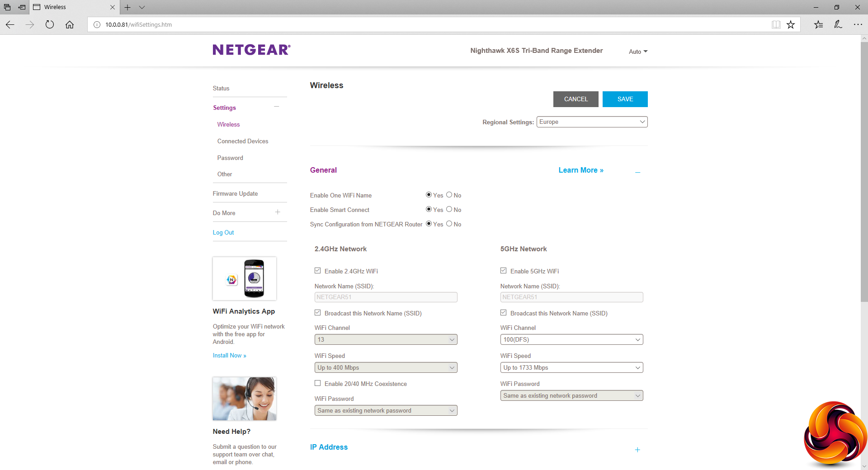The image size is (868, 470).
Task: Click the Need Help support agent image
Action: pyautogui.click(x=245, y=399)
